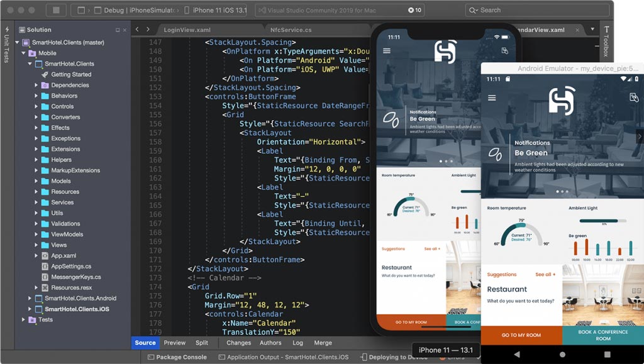The height and width of the screenshot is (364, 644).
Task: Open the Changes tab
Action: (238, 343)
